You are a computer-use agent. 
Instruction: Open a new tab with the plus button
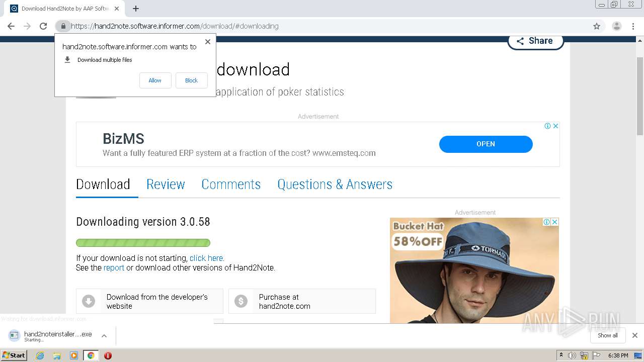(136, 9)
